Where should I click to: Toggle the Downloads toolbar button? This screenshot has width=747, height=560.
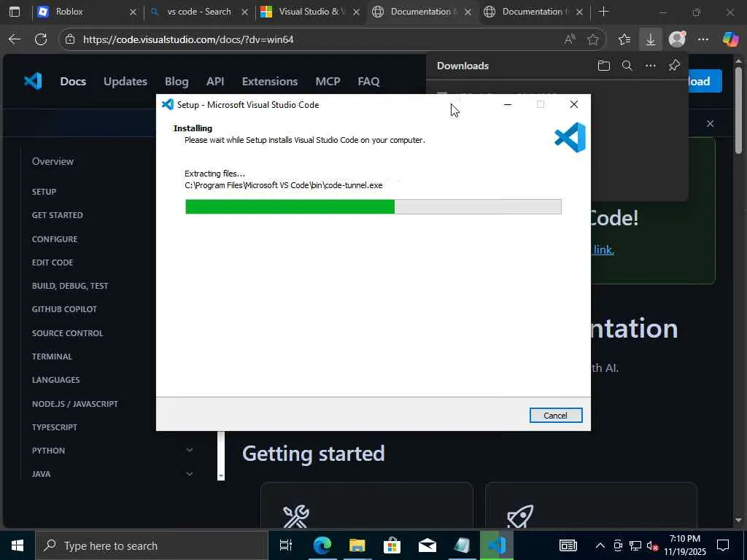pyautogui.click(x=650, y=39)
